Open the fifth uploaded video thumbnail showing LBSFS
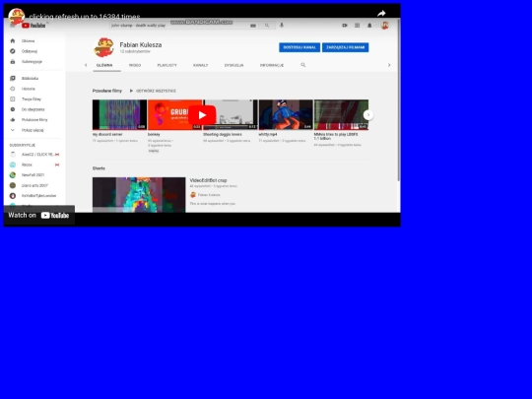This screenshot has height=399, width=532. 341,114
